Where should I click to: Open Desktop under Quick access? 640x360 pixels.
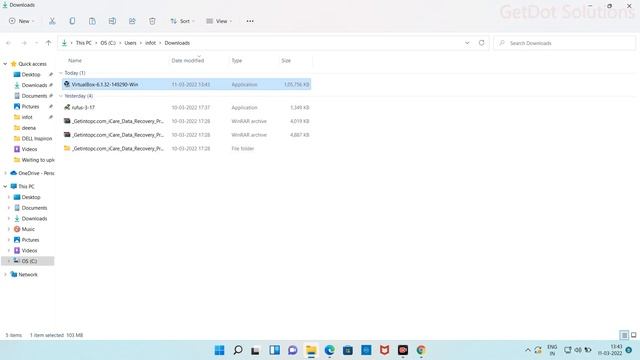[31, 75]
